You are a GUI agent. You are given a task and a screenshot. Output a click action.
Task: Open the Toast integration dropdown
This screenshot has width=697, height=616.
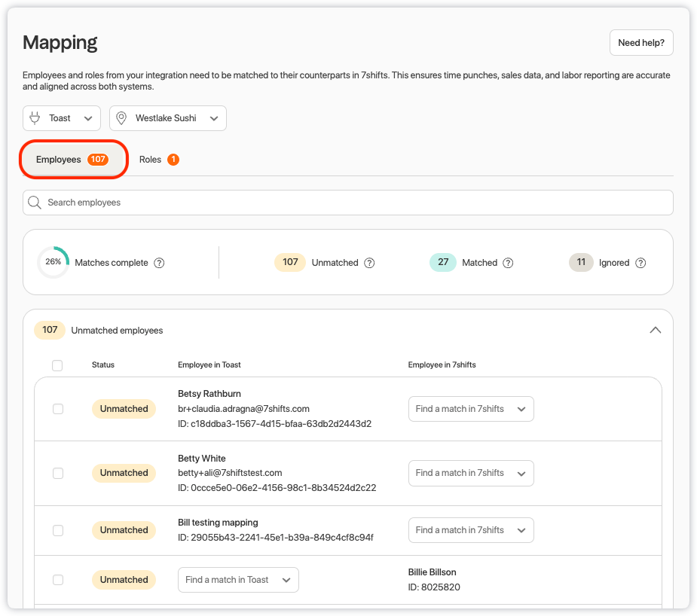(x=62, y=118)
